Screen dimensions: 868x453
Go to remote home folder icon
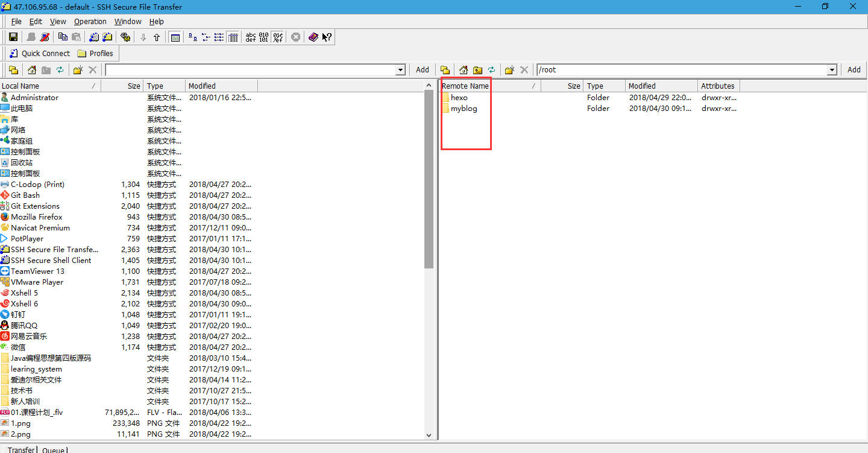[x=464, y=70]
